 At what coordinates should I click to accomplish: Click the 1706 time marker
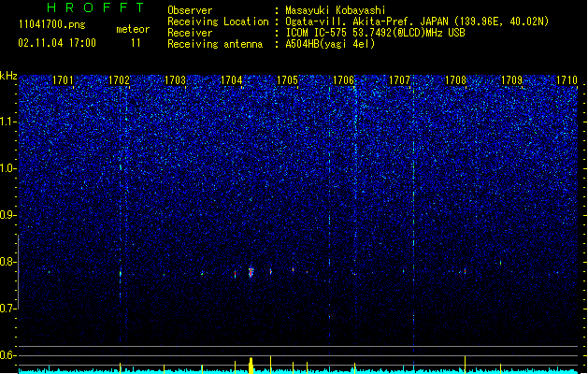343,80
